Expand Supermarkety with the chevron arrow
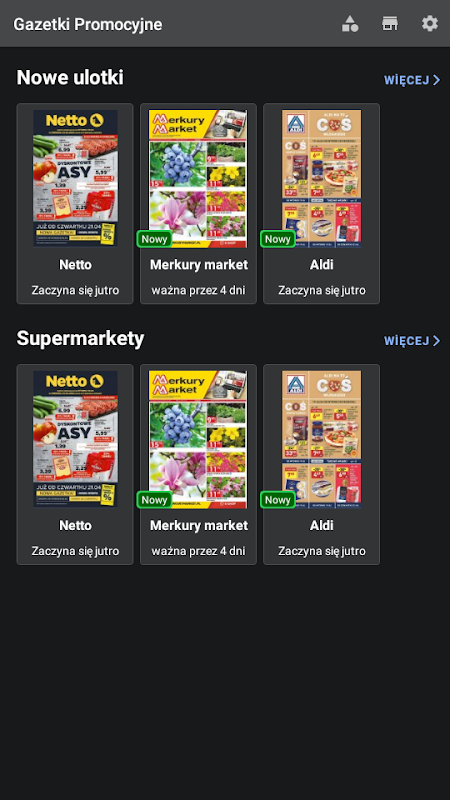The image size is (450, 800). point(436,341)
